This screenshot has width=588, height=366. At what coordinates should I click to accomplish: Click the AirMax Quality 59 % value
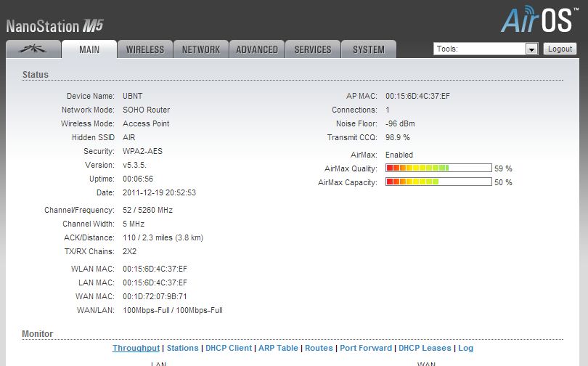click(503, 168)
